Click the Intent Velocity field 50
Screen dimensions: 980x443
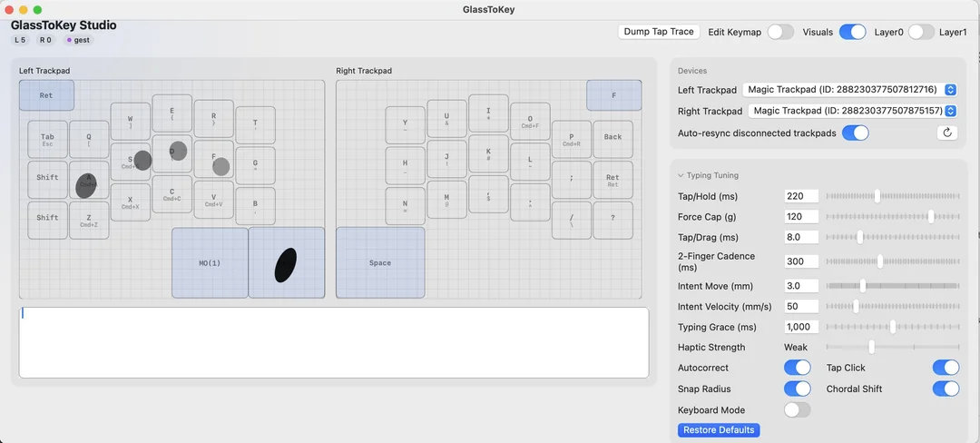801,306
